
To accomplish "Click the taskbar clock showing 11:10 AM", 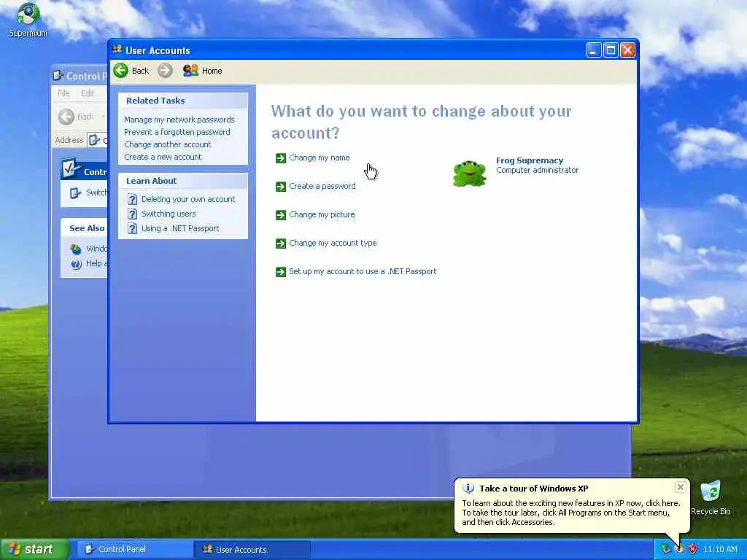I will [720, 549].
